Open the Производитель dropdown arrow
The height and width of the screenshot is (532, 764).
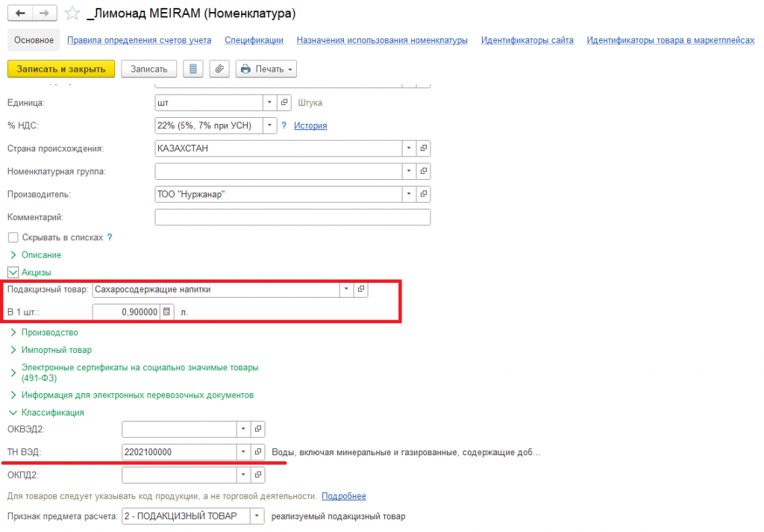tap(410, 194)
